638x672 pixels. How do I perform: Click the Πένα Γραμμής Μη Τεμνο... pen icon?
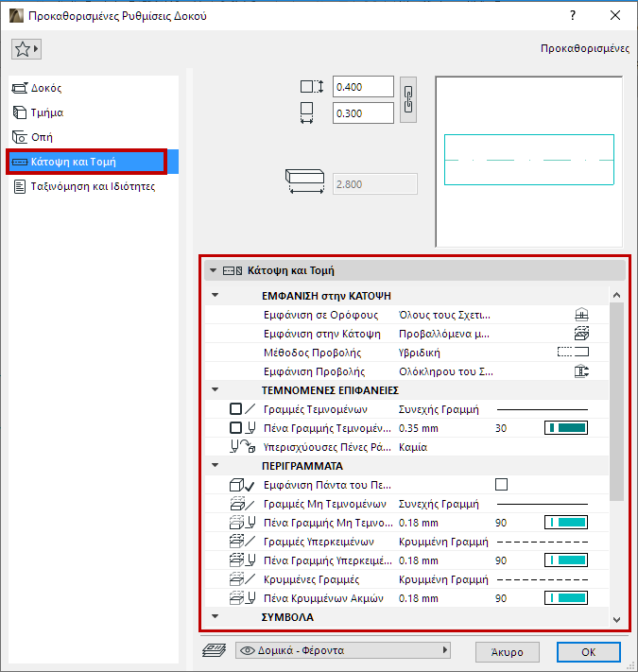243,523
